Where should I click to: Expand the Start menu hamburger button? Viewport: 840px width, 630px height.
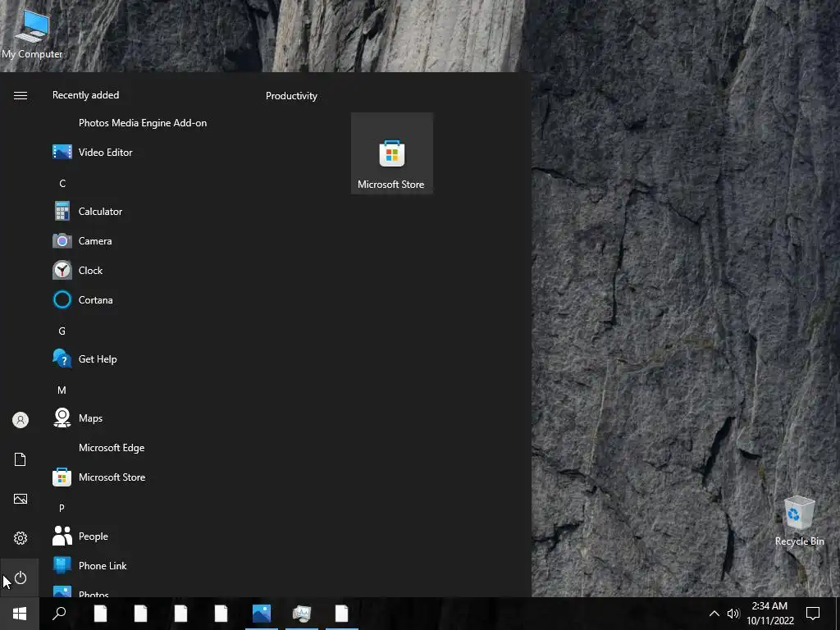21,95
